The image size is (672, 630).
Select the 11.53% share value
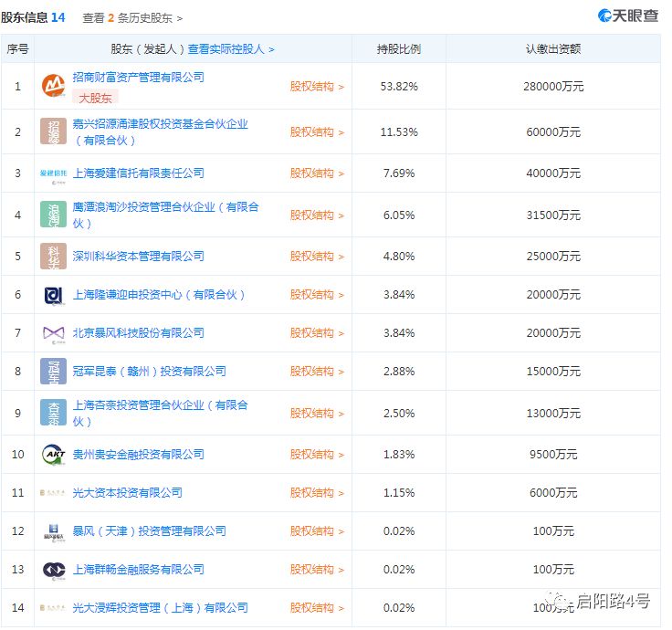pos(399,132)
